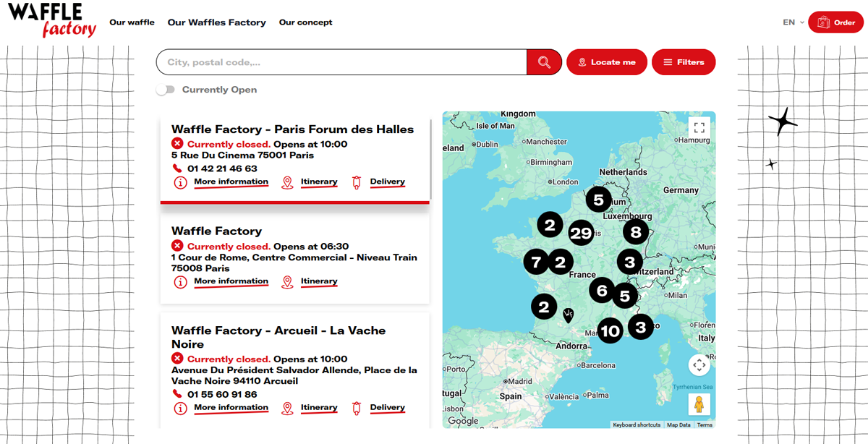Open Our Waffles Factory menu item

pyautogui.click(x=217, y=22)
